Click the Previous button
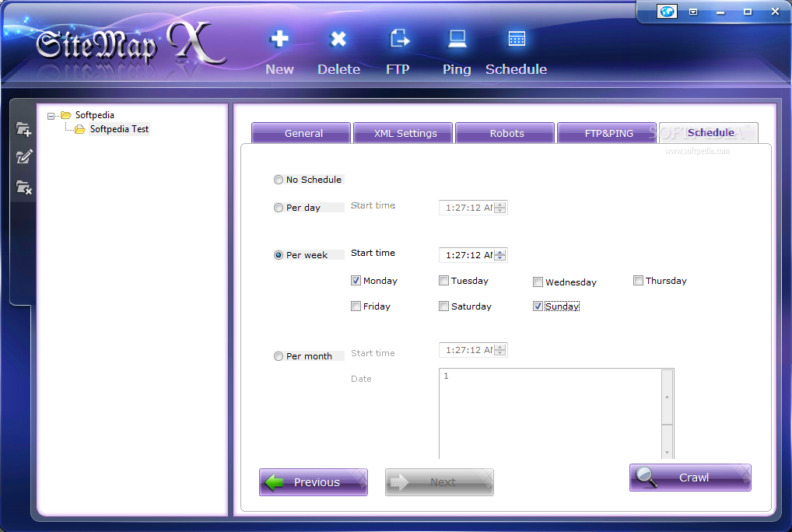The image size is (792, 532). [x=314, y=482]
